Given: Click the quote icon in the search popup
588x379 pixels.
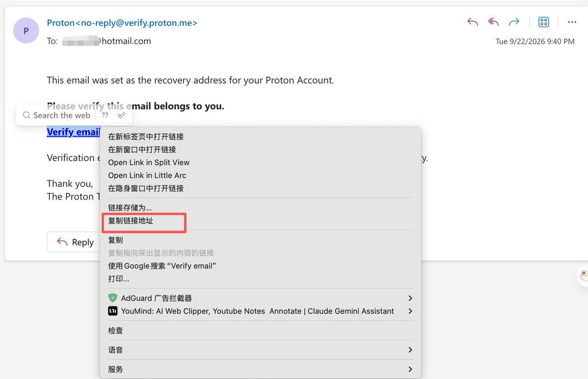Looking at the screenshot, I should pos(105,115).
